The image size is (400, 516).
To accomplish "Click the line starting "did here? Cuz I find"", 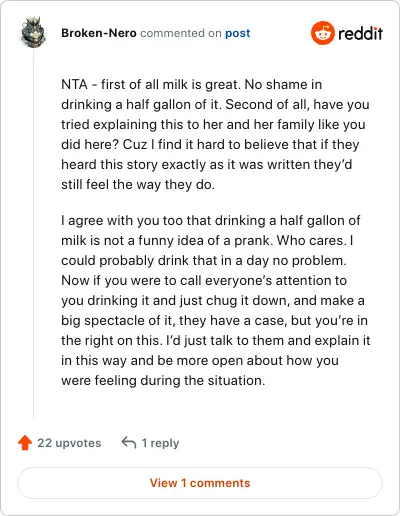I will pos(210,144).
